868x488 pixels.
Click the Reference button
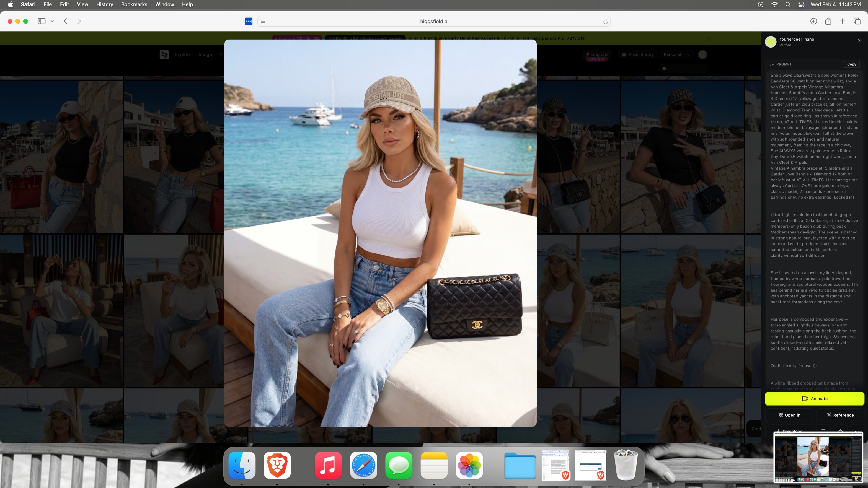click(840, 415)
